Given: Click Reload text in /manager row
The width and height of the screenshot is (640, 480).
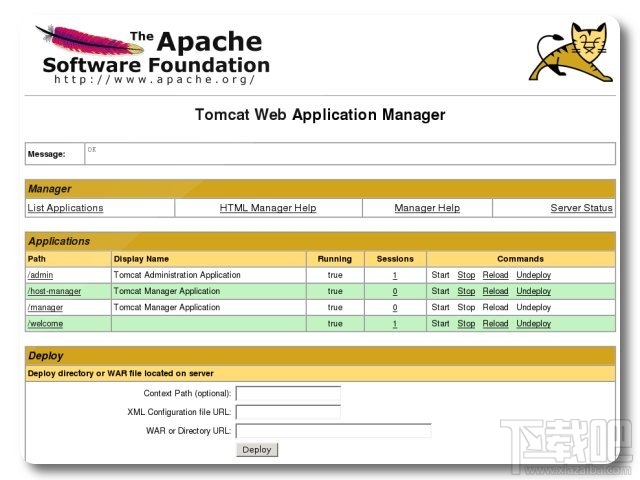Looking at the screenshot, I should (496, 307).
